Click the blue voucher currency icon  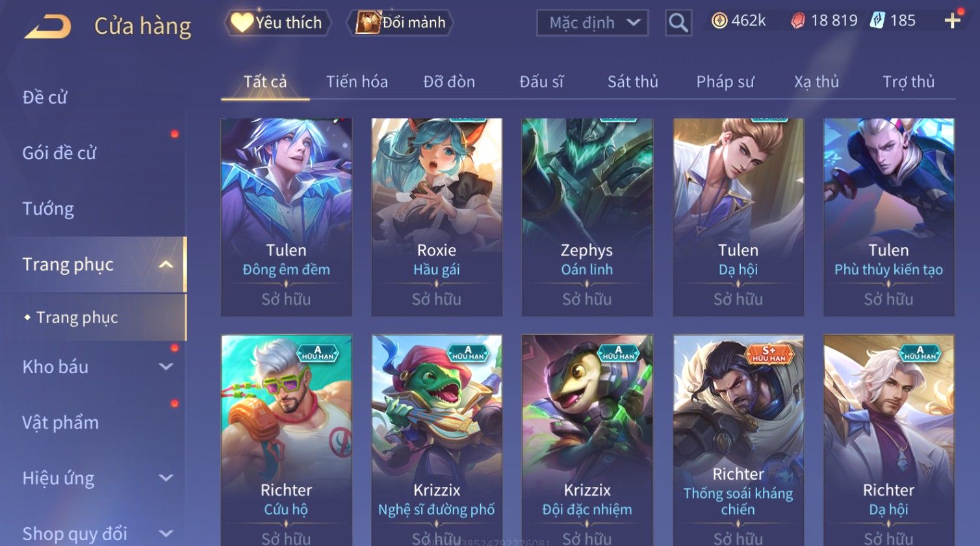click(x=877, y=21)
